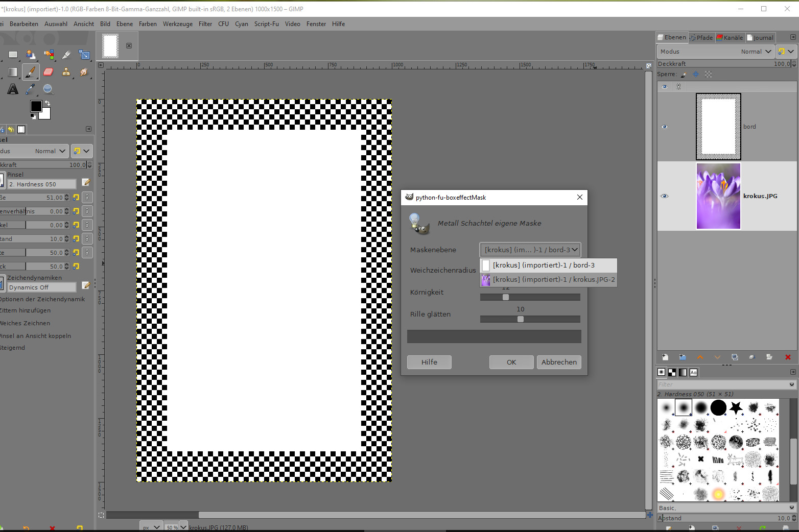
Task: Delete the layer with red X icon
Action: coord(788,357)
